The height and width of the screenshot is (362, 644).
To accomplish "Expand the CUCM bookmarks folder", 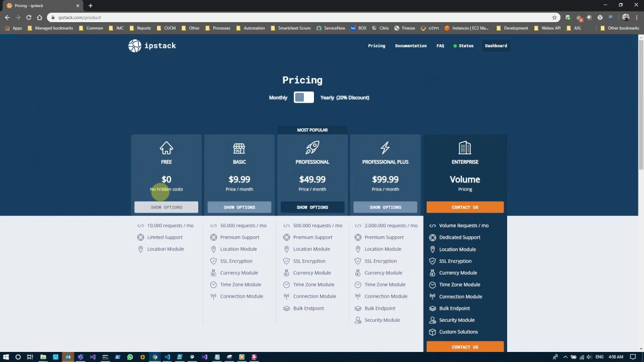I will (x=166, y=28).
